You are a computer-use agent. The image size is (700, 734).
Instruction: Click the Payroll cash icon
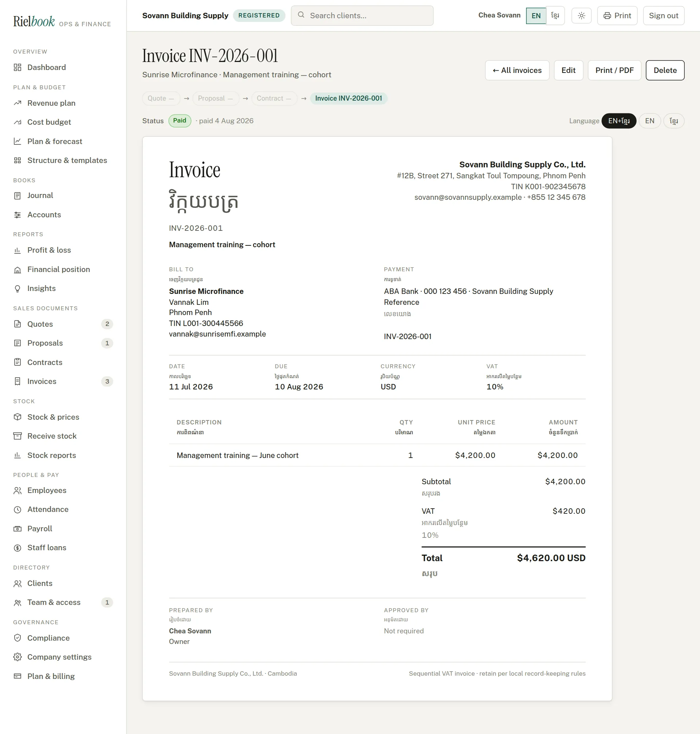point(17,529)
